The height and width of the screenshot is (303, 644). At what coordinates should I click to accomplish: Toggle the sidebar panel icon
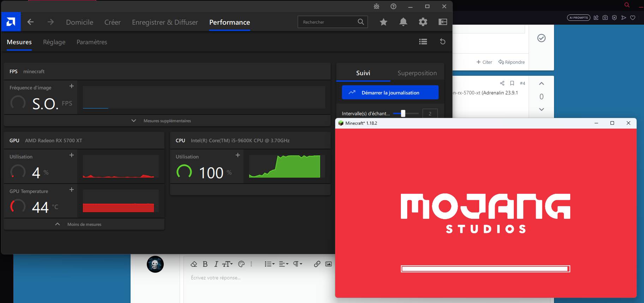click(x=443, y=22)
